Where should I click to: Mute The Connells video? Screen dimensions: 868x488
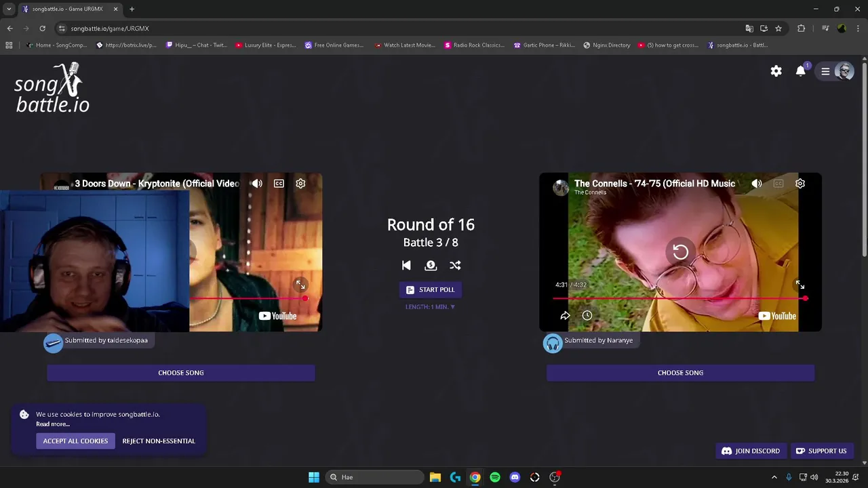[757, 184]
